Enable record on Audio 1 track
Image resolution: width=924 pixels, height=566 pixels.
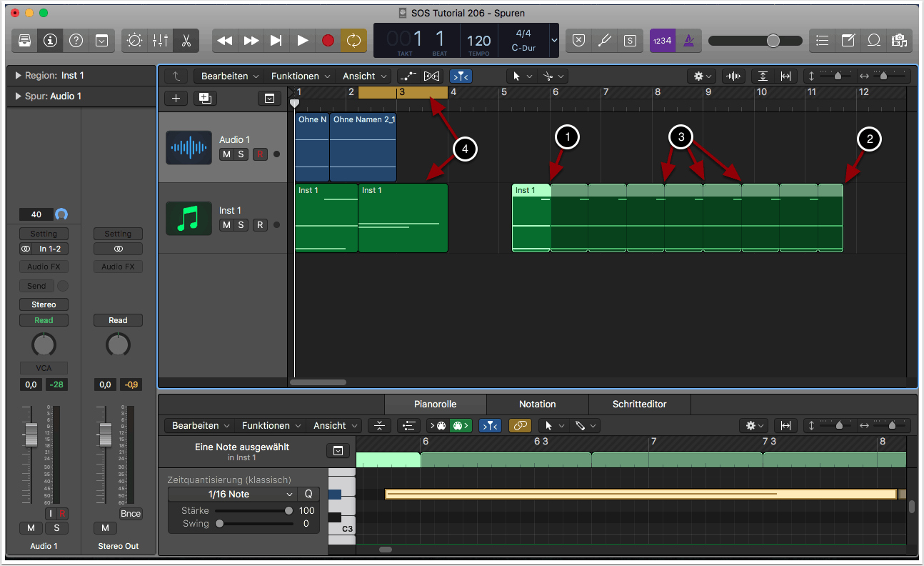coord(260,154)
